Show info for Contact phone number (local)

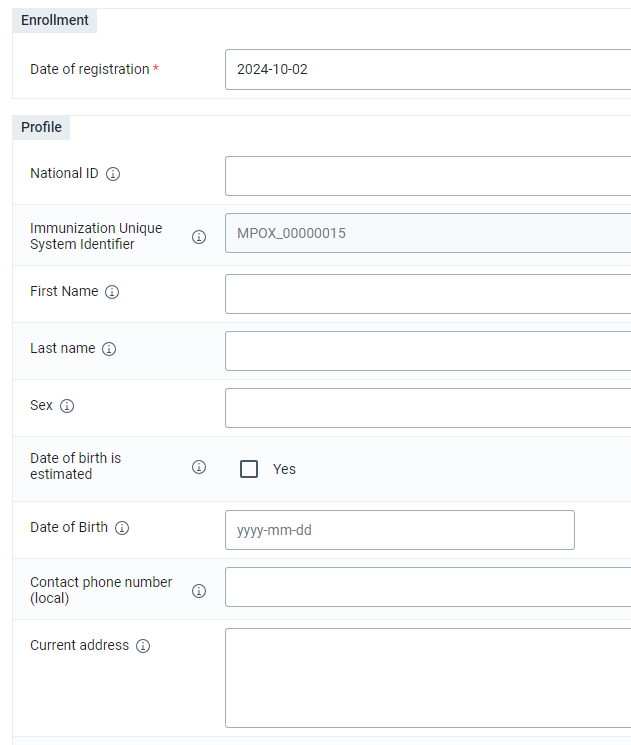click(199, 591)
